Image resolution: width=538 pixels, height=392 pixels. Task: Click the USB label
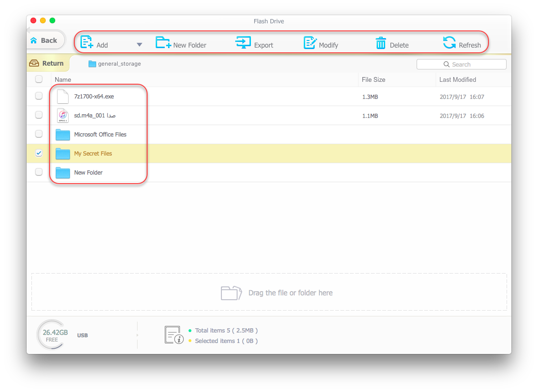coord(82,335)
